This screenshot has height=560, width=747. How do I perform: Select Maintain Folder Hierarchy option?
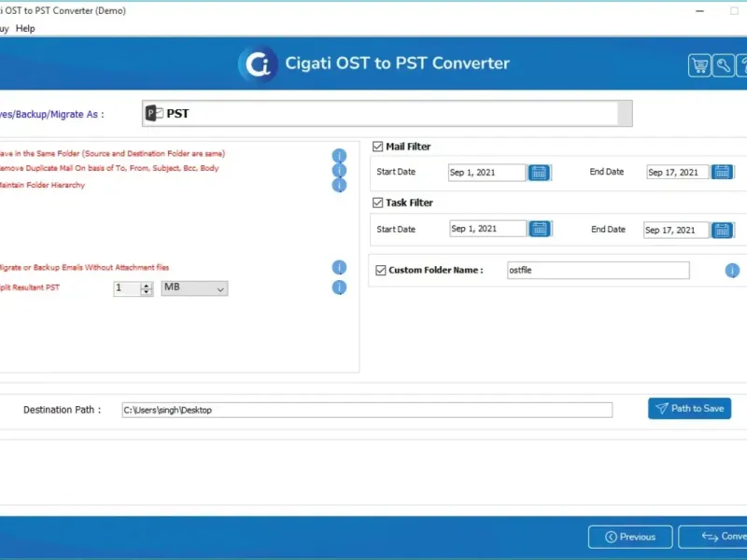42,185
